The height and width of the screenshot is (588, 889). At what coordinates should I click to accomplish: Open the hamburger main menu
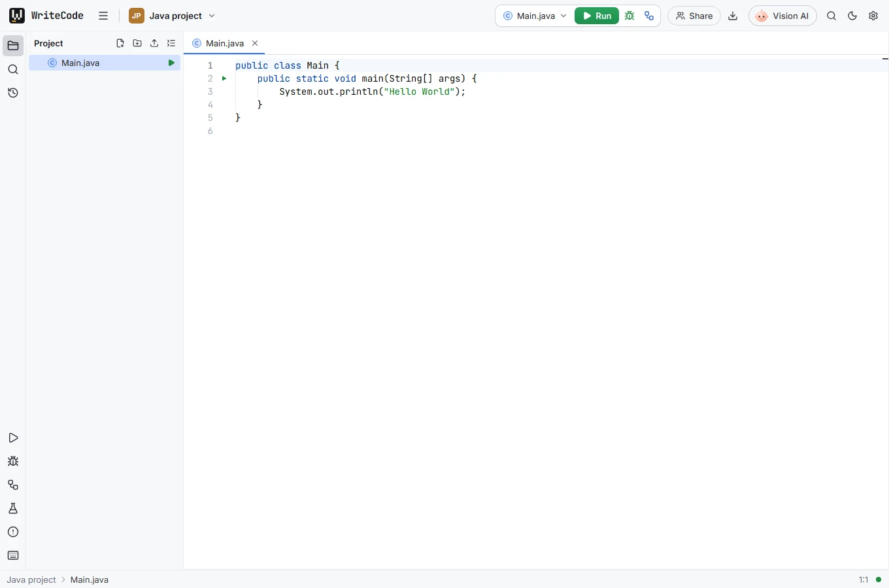(103, 16)
